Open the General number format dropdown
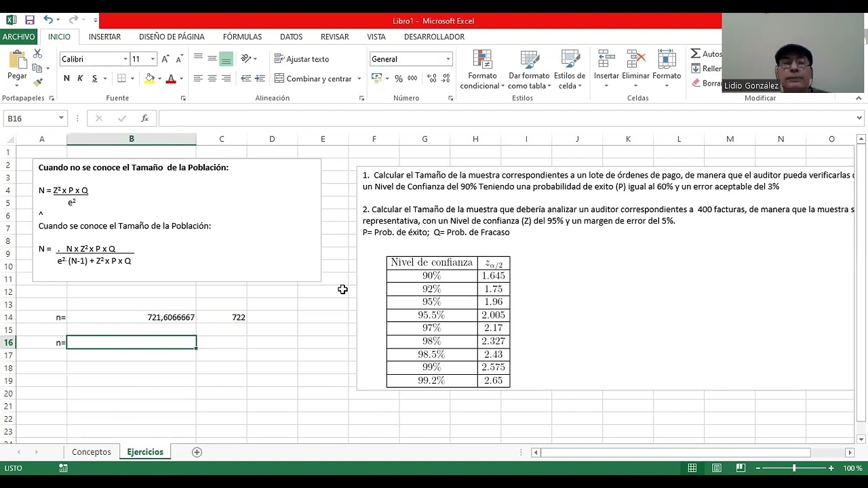Image resolution: width=868 pixels, height=488 pixels. click(448, 59)
